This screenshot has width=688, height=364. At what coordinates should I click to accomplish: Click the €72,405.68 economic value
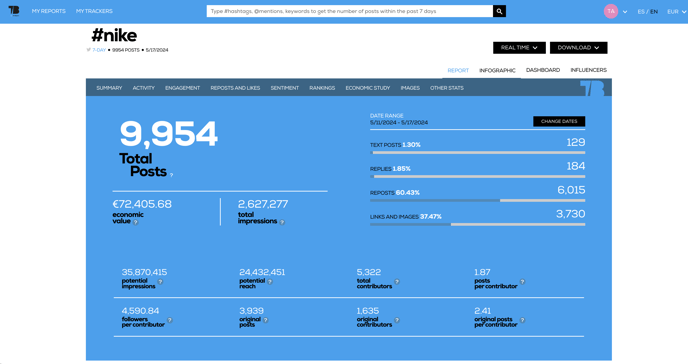pos(142,204)
